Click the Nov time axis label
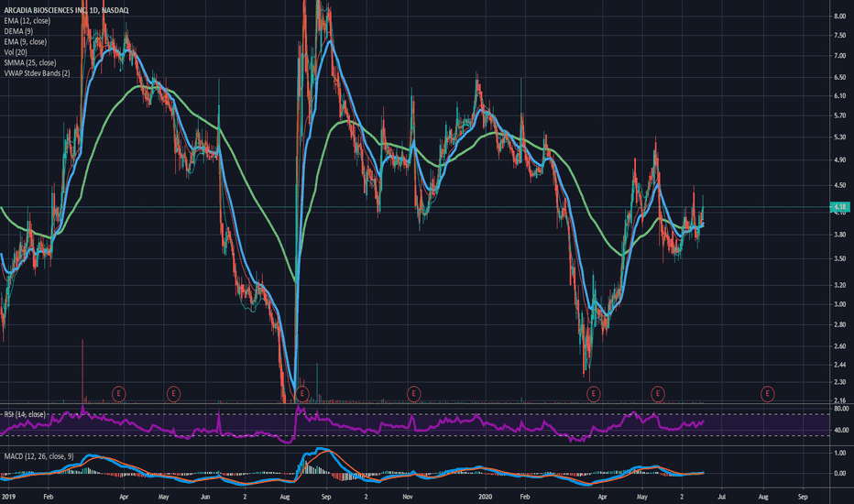 point(408,497)
